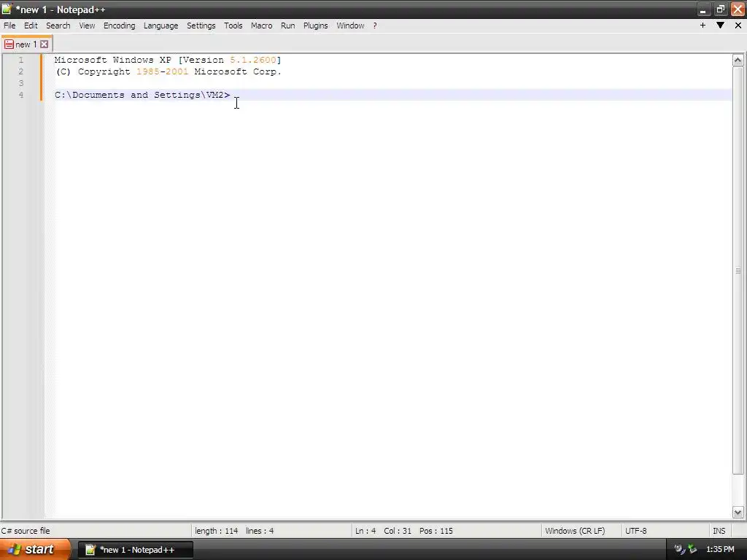
Task: Open the Settings menu
Action: [201, 26]
